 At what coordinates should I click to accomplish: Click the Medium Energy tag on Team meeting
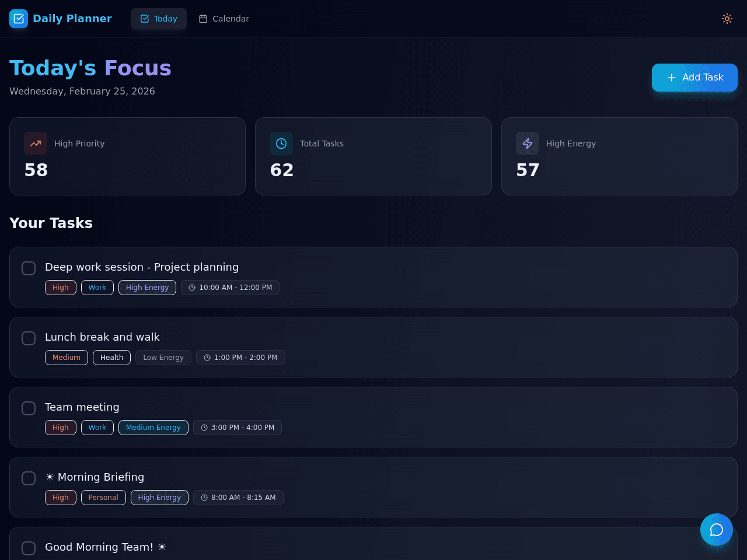pyautogui.click(x=153, y=428)
